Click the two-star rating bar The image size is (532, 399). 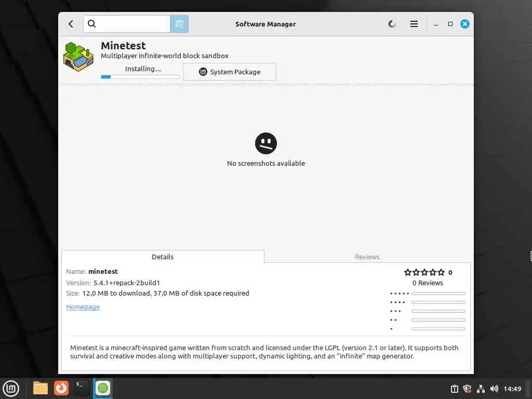click(438, 320)
